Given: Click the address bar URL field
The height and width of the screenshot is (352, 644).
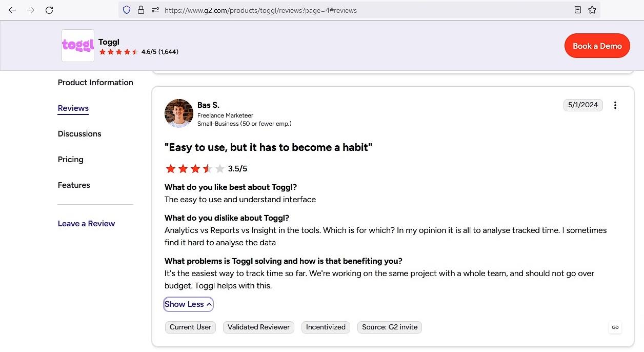Looking at the screenshot, I should 359,10.
